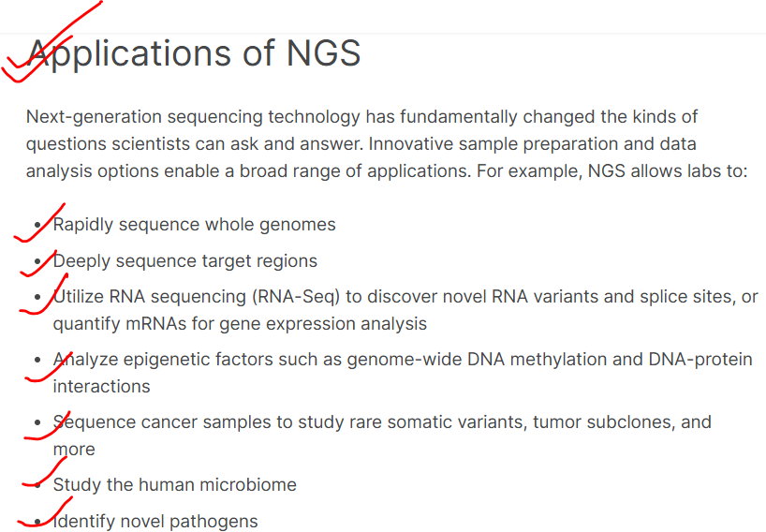Select the Study the human microbiome item
Screen dimensions: 766x532
click(175, 485)
